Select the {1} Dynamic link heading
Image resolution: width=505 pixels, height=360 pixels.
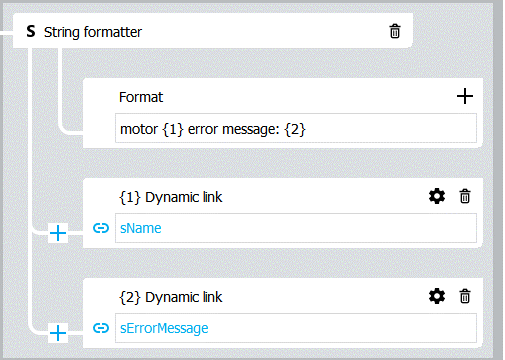[170, 197]
